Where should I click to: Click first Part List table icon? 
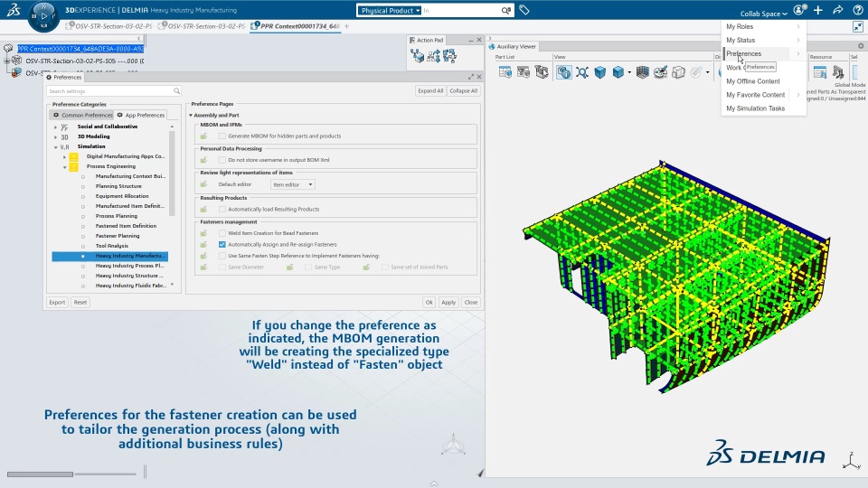(505, 72)
